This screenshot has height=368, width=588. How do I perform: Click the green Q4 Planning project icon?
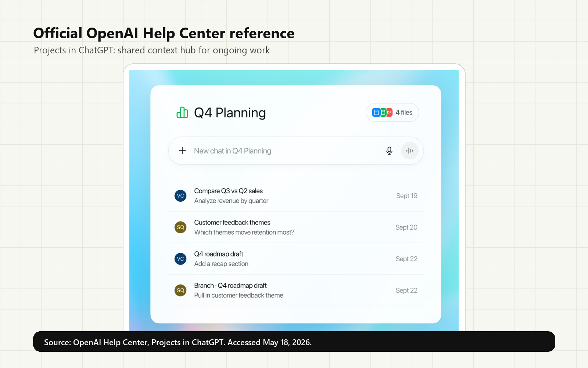pyautogui.click(x=182, y=113)
